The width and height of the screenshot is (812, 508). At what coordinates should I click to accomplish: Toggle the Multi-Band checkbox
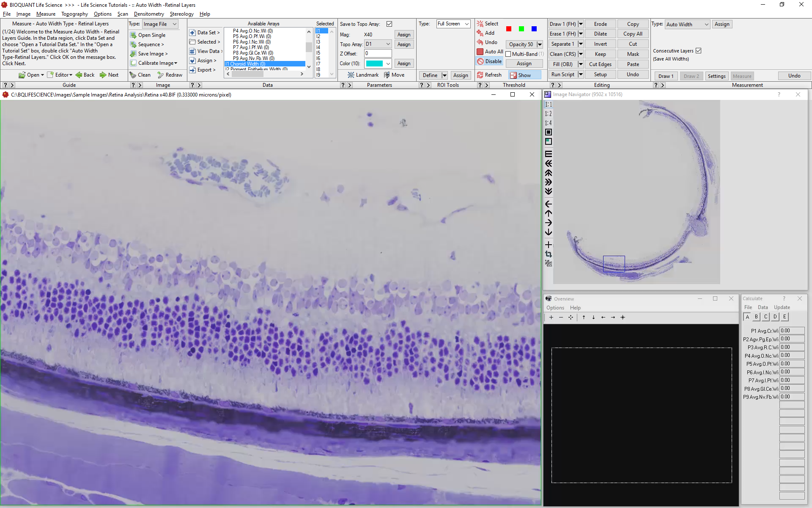coord(508,54)
